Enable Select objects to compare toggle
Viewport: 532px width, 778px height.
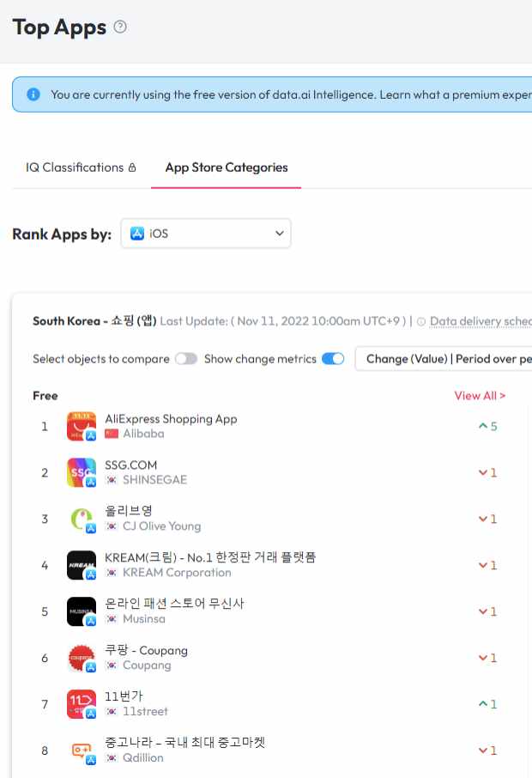[x=186, y=359]
